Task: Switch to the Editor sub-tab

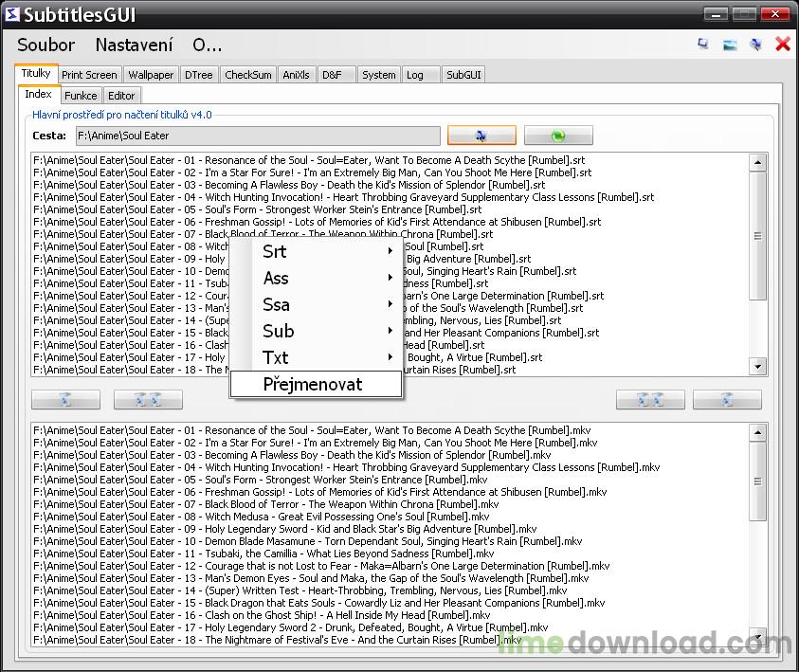Action: pyautogui.click(x=121, y=96)
